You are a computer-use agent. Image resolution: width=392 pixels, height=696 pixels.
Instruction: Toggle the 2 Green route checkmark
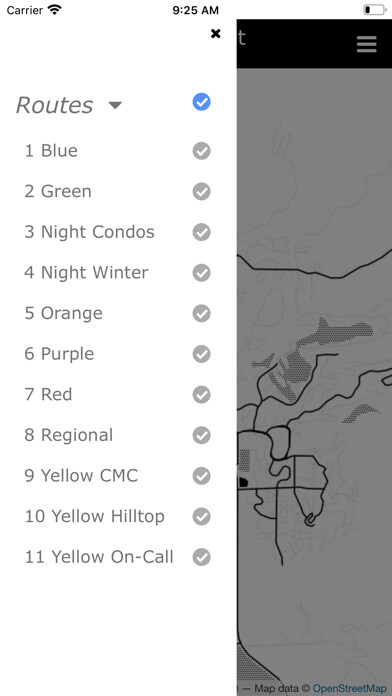[x=202, y=192]
